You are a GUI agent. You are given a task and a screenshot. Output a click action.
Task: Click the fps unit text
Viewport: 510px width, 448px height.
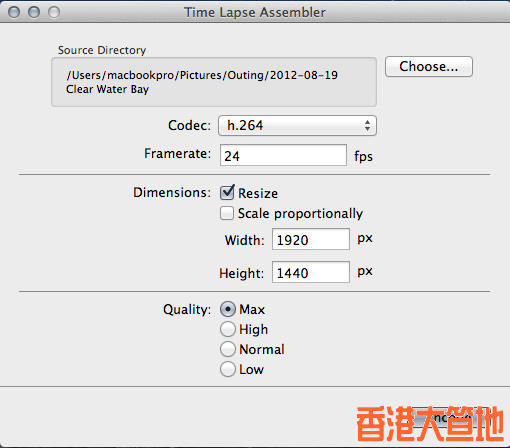coord(363,156)
